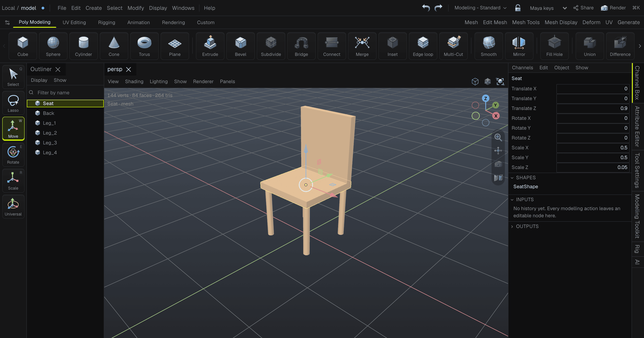The image size is (644, 338).
Task: Click the viewport pan control
Action: pos(498,150)
